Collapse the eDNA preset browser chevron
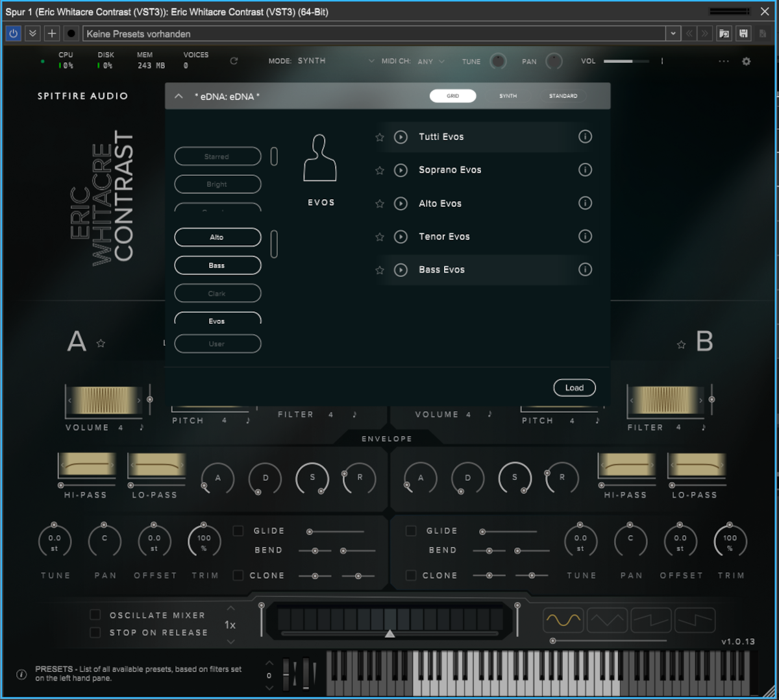This screenshot has width=779, height=700. point(179,97)
